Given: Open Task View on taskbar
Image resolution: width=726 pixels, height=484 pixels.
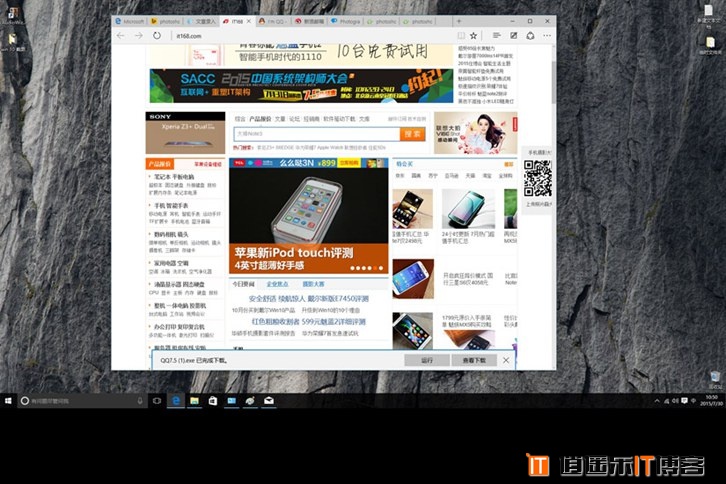Looking at the screenshot, I should pyautogui.click(x=157, y=401).
